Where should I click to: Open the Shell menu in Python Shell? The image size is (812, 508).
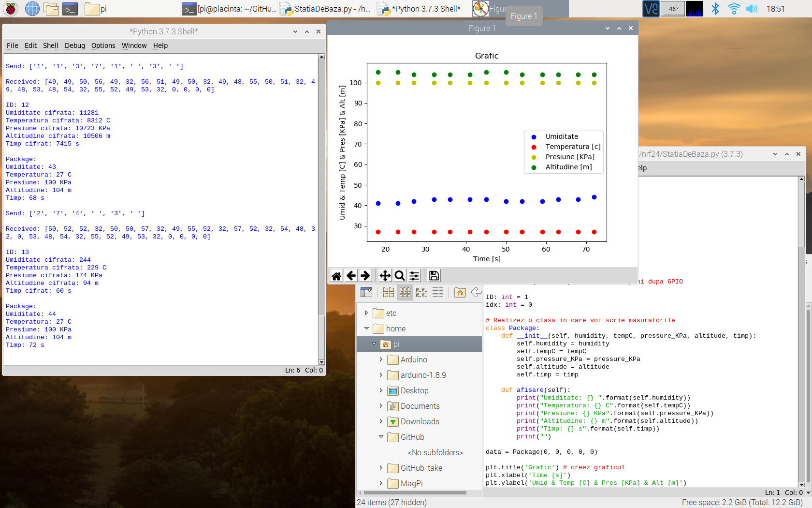[x=50, y=45]
